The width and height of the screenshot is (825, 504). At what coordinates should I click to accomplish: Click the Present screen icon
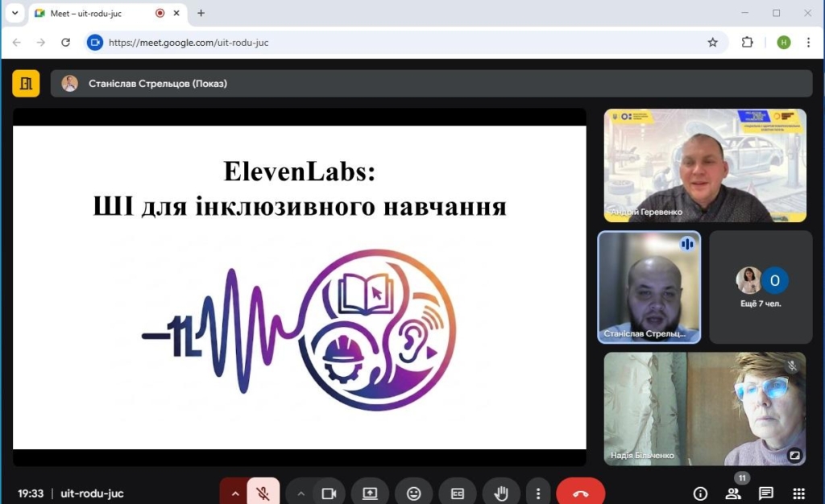click(370, 493)
